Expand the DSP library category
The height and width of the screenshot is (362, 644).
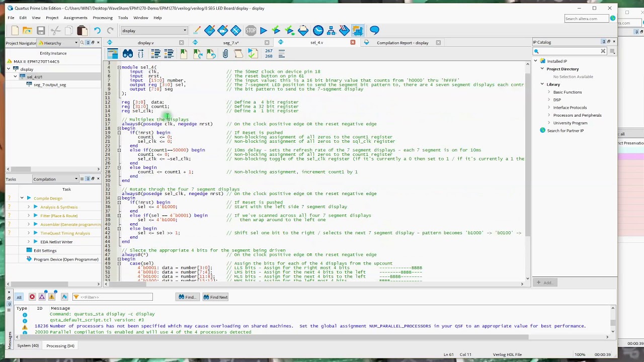click(x=549, y=100)
